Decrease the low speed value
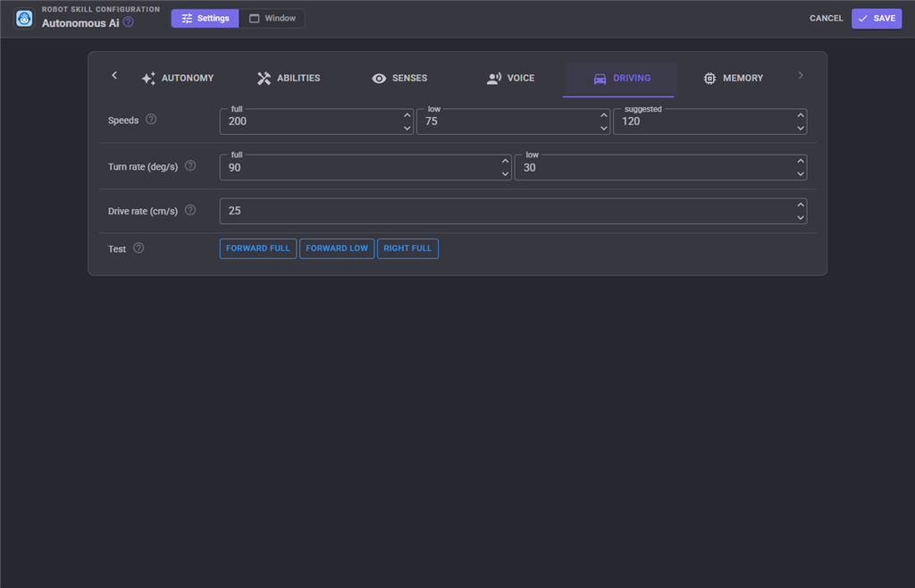The height and width of the screenshot is (588, 915). point(604,128)
